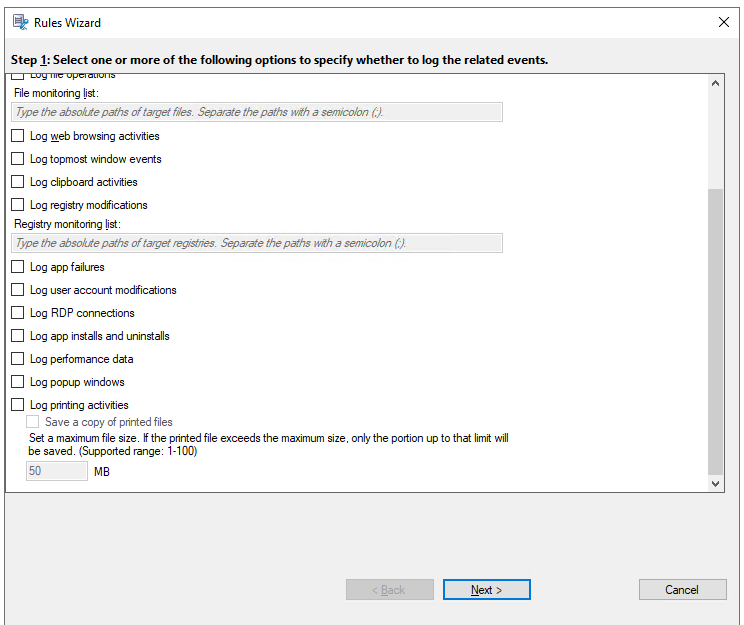The height and width of the screenshot is (625, 744).
Task: Click the scroll down arrow
Action: pos(715,483)
